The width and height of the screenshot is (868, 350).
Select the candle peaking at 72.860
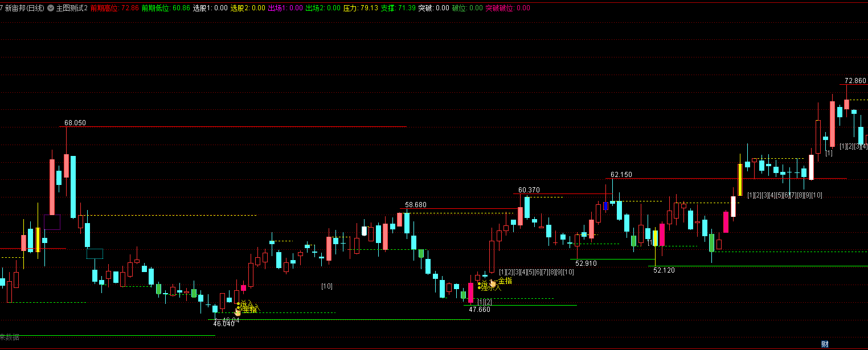click(x=847, y=104)
